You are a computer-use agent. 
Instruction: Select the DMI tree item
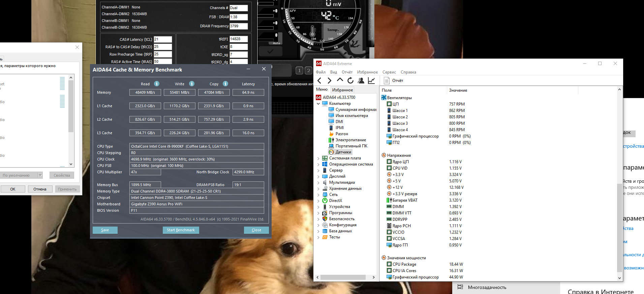point(336,122)
